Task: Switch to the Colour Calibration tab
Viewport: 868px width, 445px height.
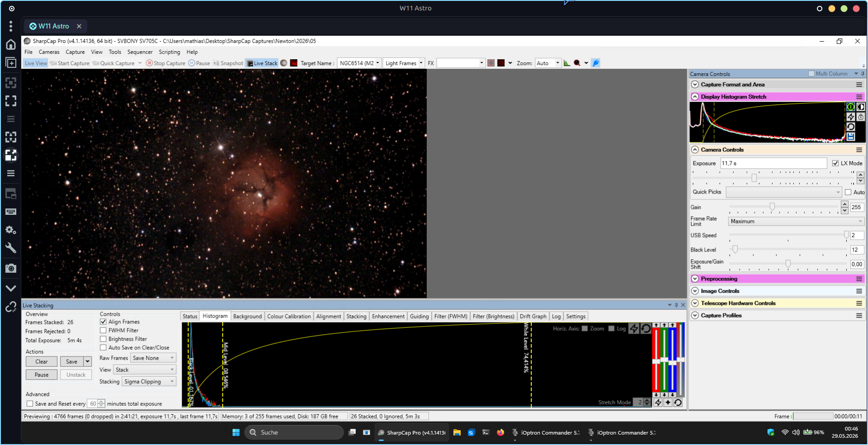Action: tap(289, 317)
